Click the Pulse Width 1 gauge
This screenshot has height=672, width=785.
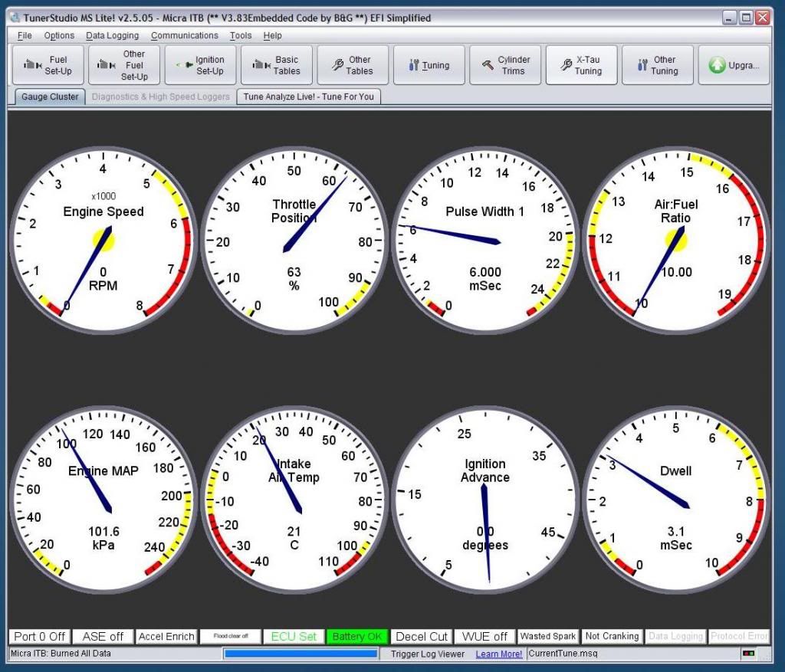click(485, 240)
